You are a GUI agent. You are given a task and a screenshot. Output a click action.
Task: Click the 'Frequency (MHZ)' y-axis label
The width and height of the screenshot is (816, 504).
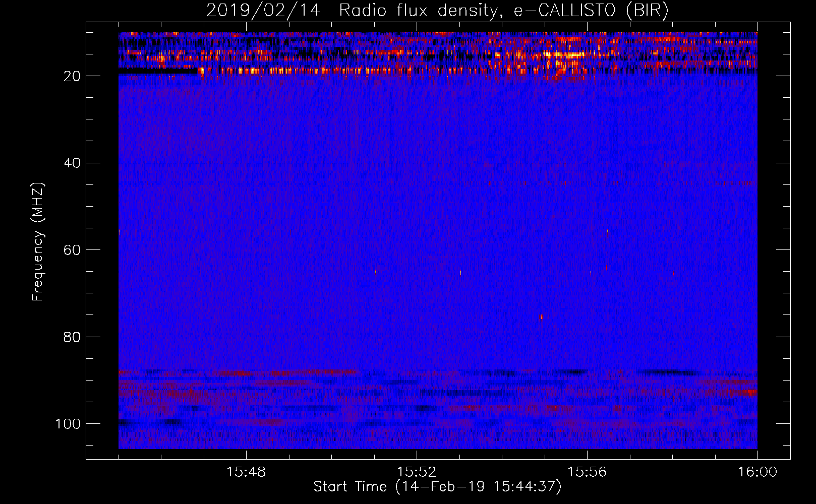[x=38, y=242]
